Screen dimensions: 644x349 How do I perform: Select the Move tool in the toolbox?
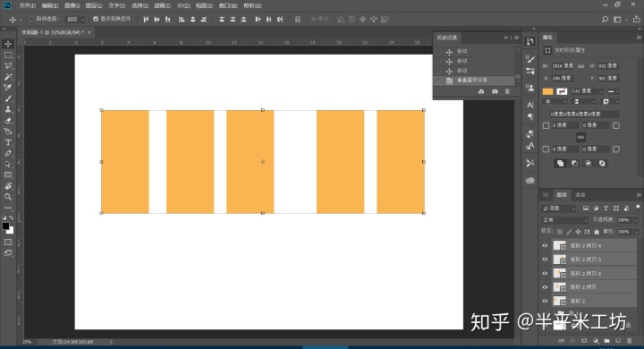coord(8,44)
